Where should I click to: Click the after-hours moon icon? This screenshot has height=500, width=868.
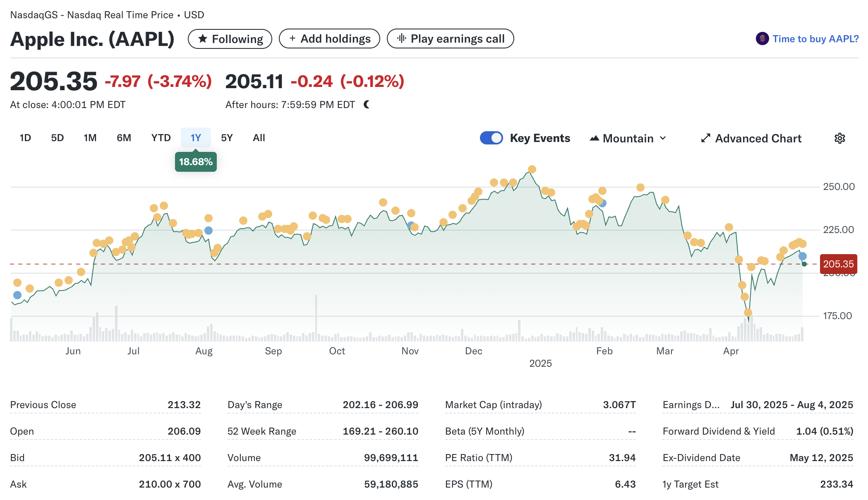point(367,105)
